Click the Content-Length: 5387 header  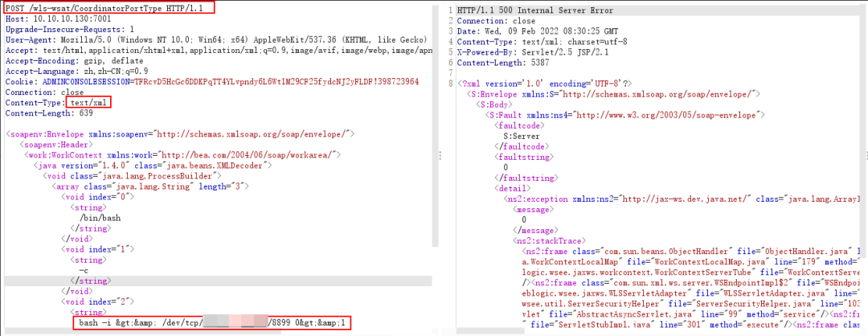coord(503,63)
